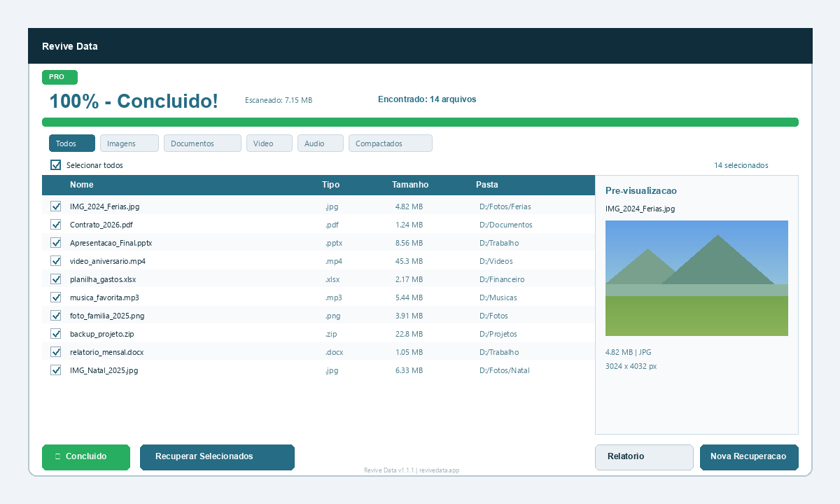
Task: Open the revivedata.app link in the footer
Action: 439,470
